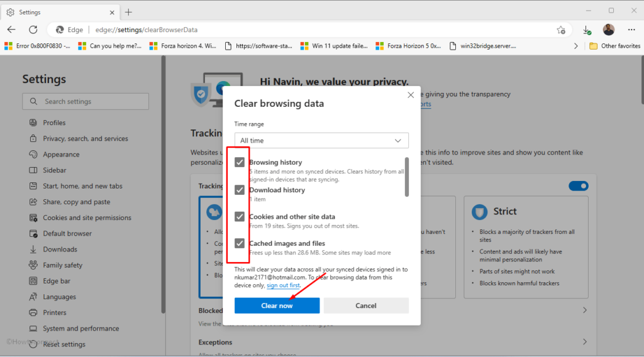
Task: Open System and performance settings
Action: click(80, 329)
